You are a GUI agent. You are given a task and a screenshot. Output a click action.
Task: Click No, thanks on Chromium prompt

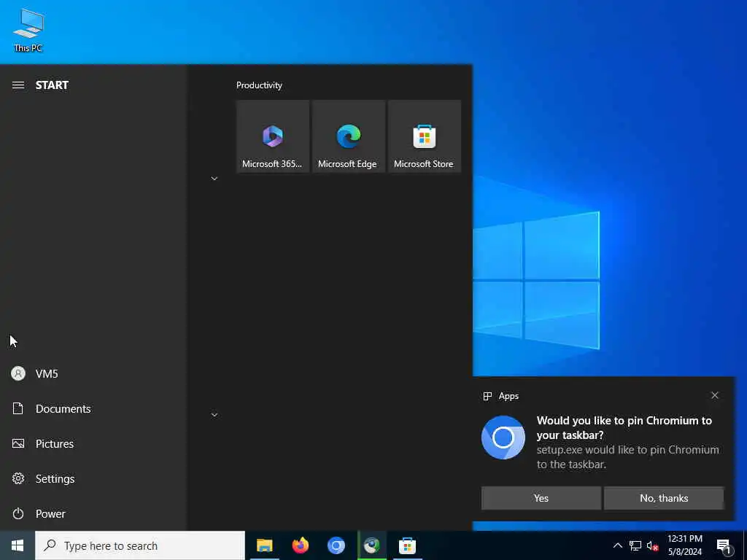click(x=664, y=498)
